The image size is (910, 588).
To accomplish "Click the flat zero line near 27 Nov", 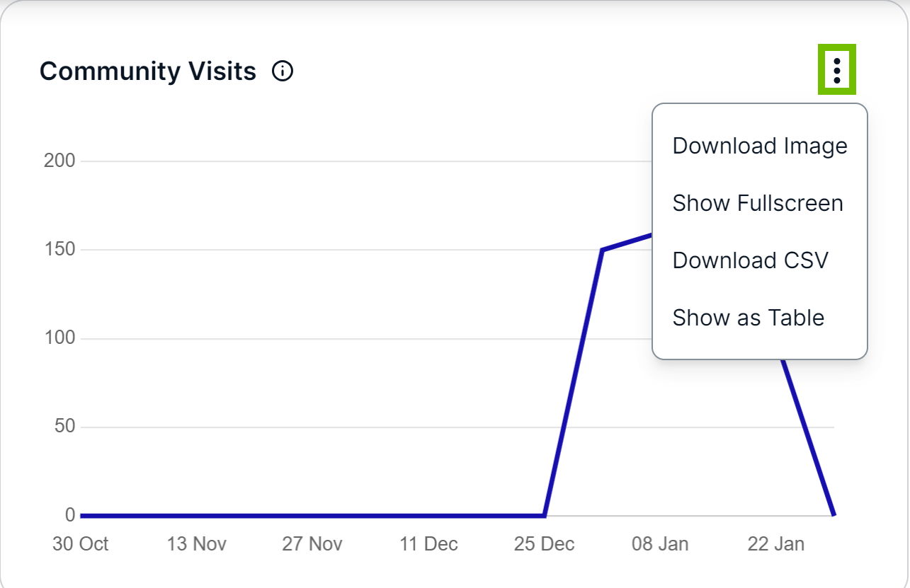I will click(x=312, y=515).
